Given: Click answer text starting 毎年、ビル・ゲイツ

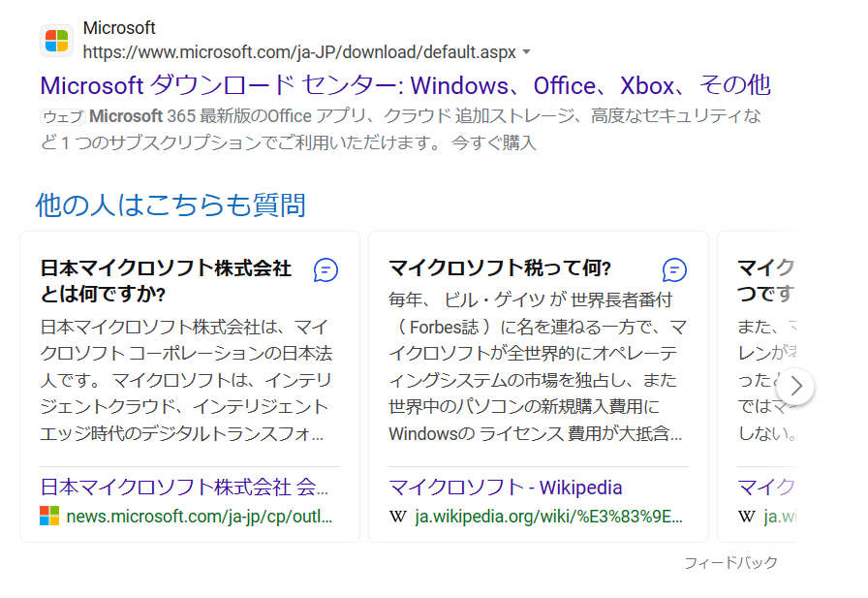Looking at the screenshot, I should (538, 366).
